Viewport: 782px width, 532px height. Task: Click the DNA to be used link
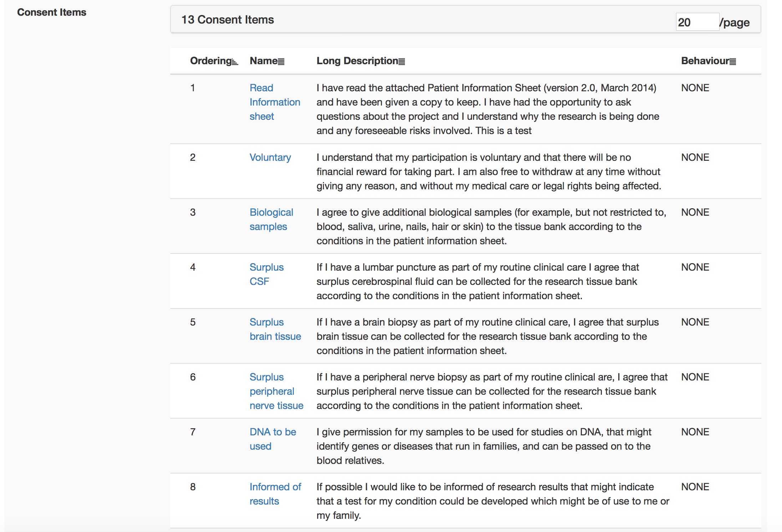click(x=273, y=439)
